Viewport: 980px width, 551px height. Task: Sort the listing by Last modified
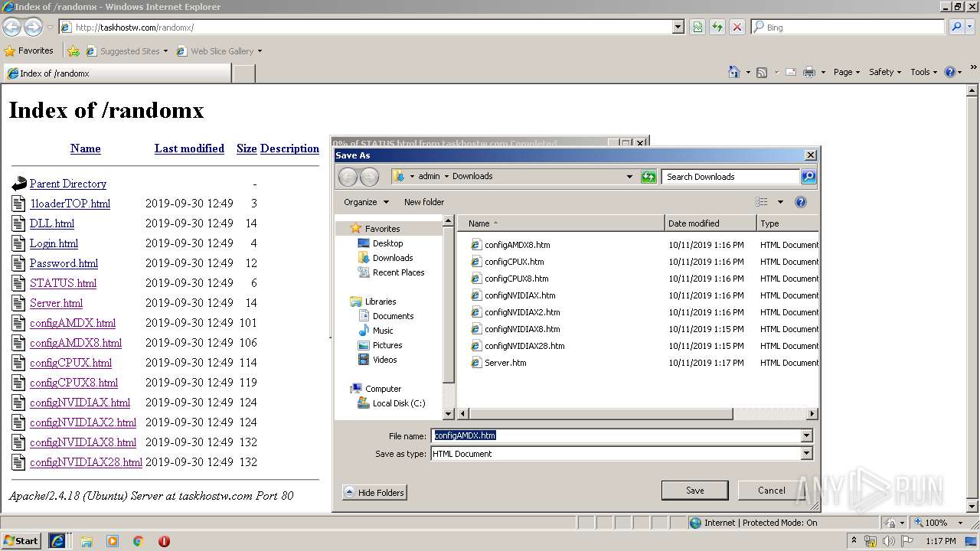pyautogui.click(x=189, y=148)
